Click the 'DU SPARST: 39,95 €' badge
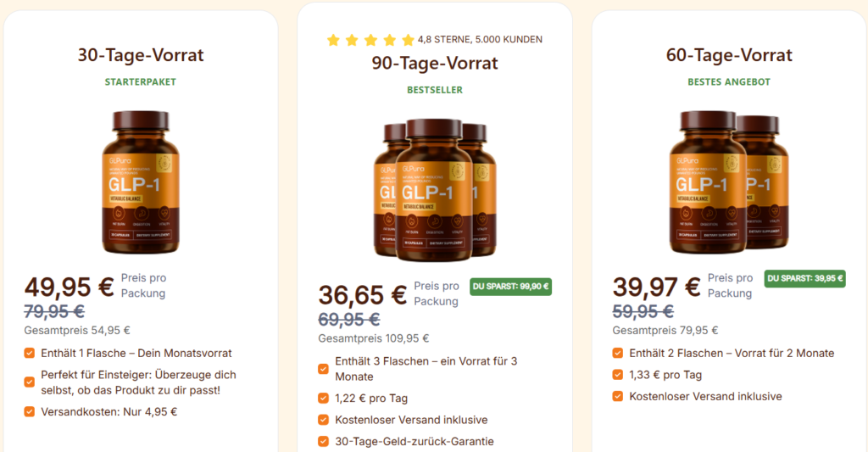 [804, 278]
